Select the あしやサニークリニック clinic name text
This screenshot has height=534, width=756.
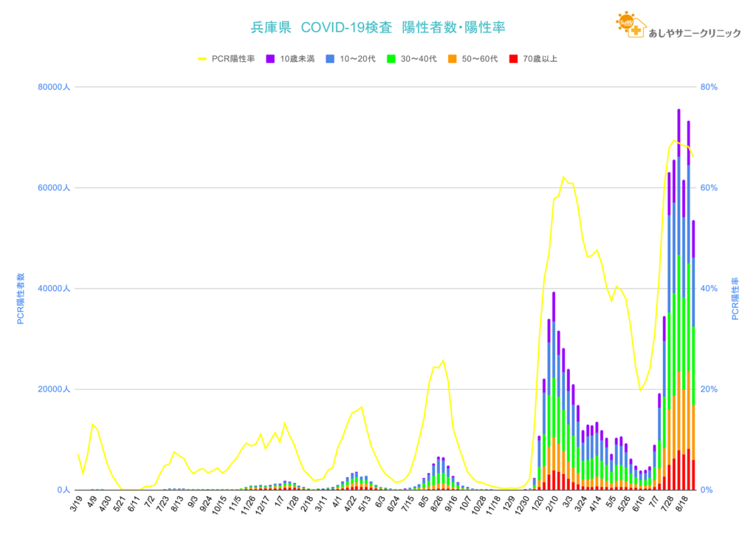tap(694, 32)
